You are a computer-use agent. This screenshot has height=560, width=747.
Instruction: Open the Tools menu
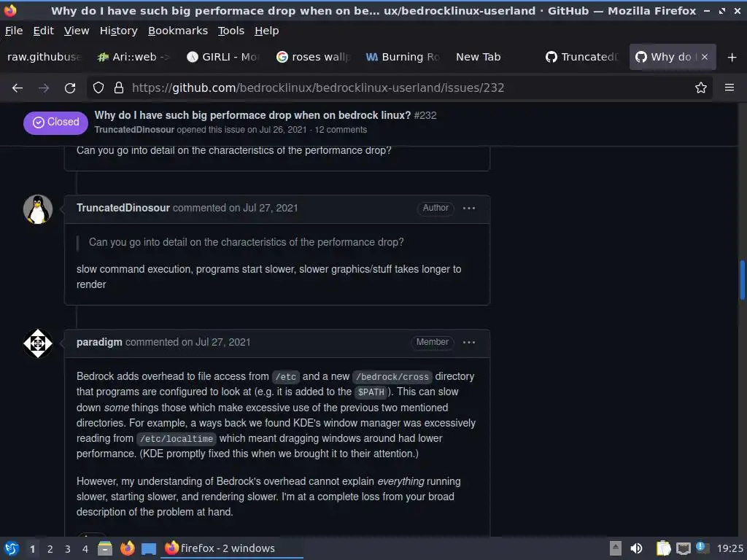click(x=231, y=31)
